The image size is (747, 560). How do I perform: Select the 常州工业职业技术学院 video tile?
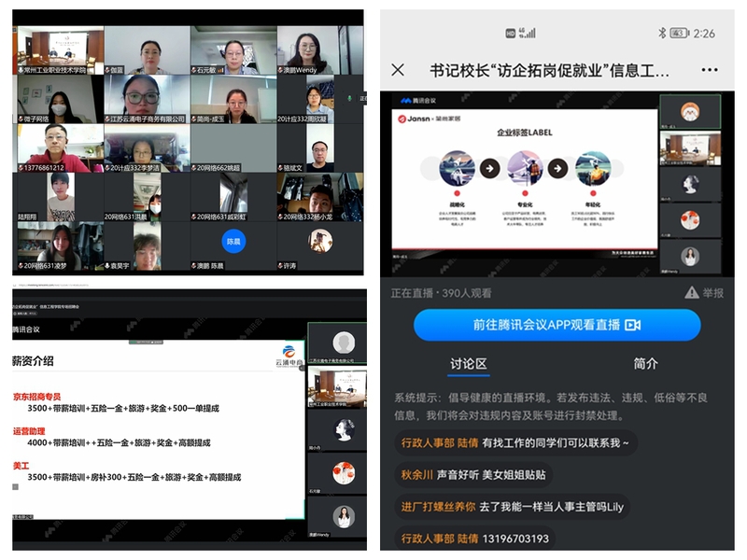pos(58,49)
